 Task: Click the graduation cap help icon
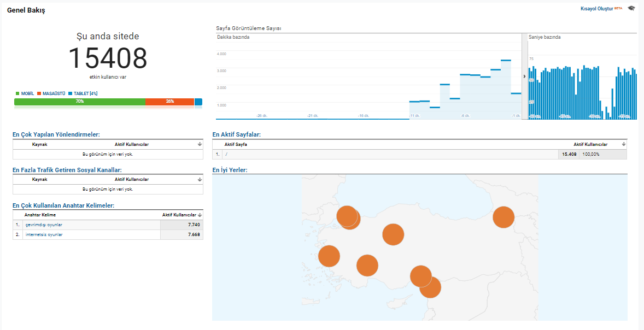pyautogui.click(x=631, y=9)
